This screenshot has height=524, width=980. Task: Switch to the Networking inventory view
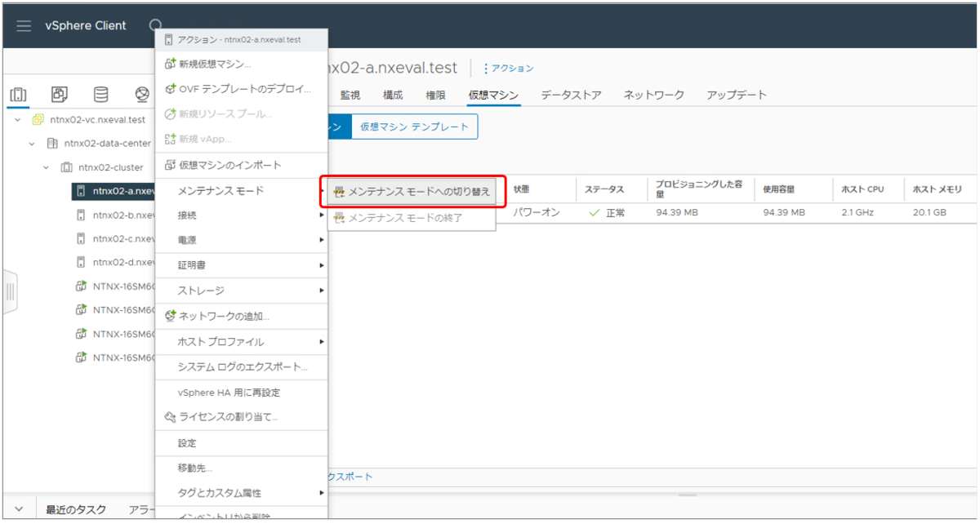[142, 94]
